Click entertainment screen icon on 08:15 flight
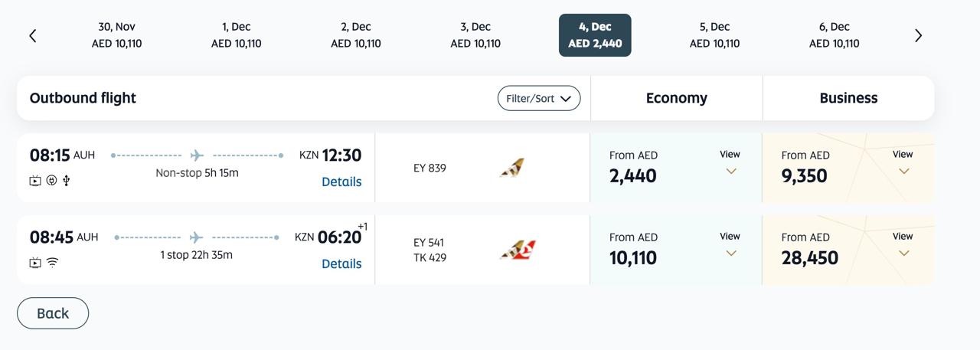This screenshot has height=350, width=980. (35, 181)
